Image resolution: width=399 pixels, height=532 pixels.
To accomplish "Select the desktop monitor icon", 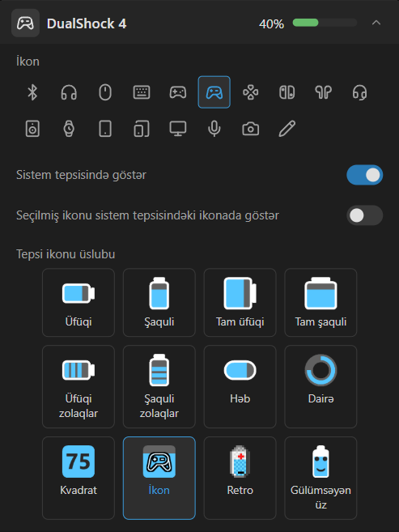I will click(178, 129).
